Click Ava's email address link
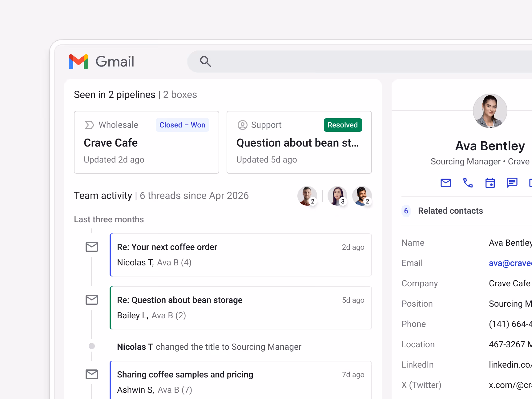This screenshot has width=532, height=399. pyautogui.click(x=510, y=263)
